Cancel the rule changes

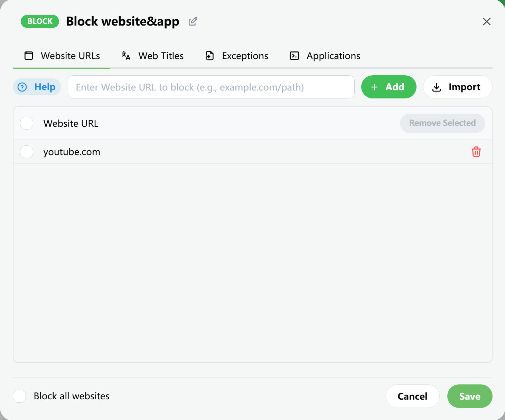(x=412, y=396)
